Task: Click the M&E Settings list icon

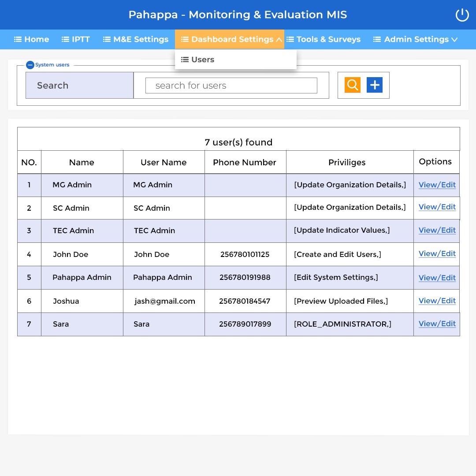Action: click(x=107, y=39)
